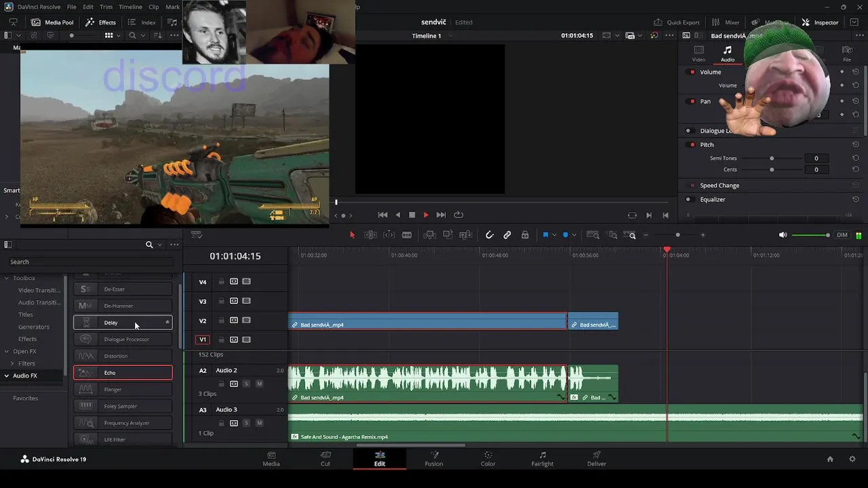Click the Custom Zoom icon
Image resolution: width=868 pixels, height=488 pixels.
tap(631, 235)
